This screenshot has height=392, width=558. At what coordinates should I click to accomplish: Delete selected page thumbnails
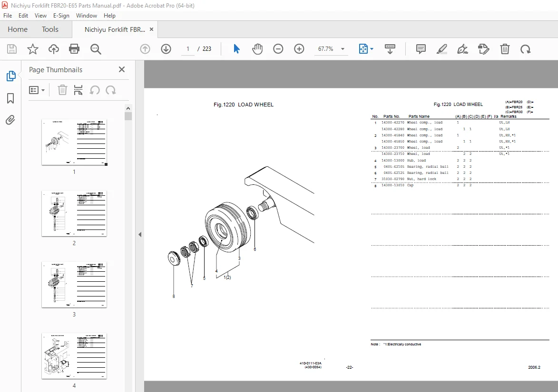62,90
